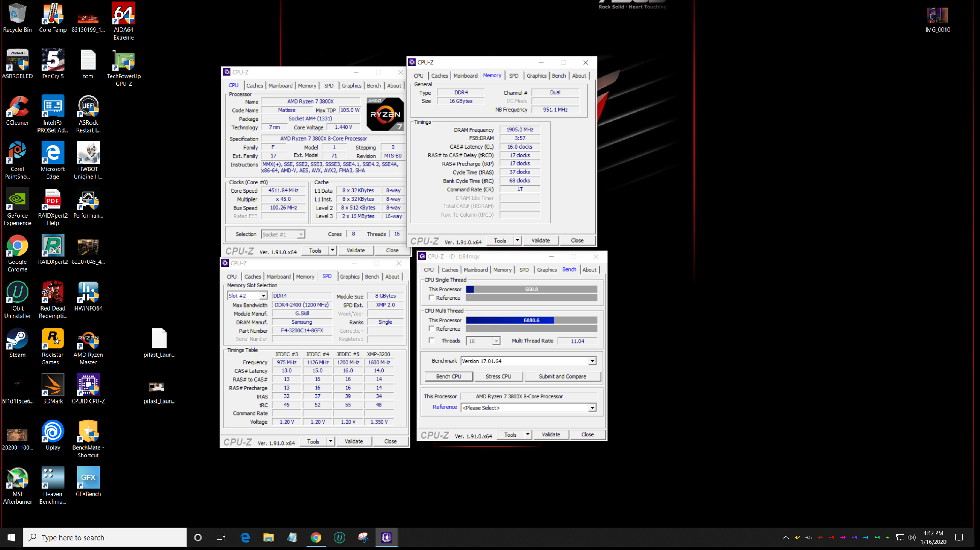This screenshot has width=980, height=550.
Task: Open Bench tab in CPU window
Action: click(x=374, y=86)
